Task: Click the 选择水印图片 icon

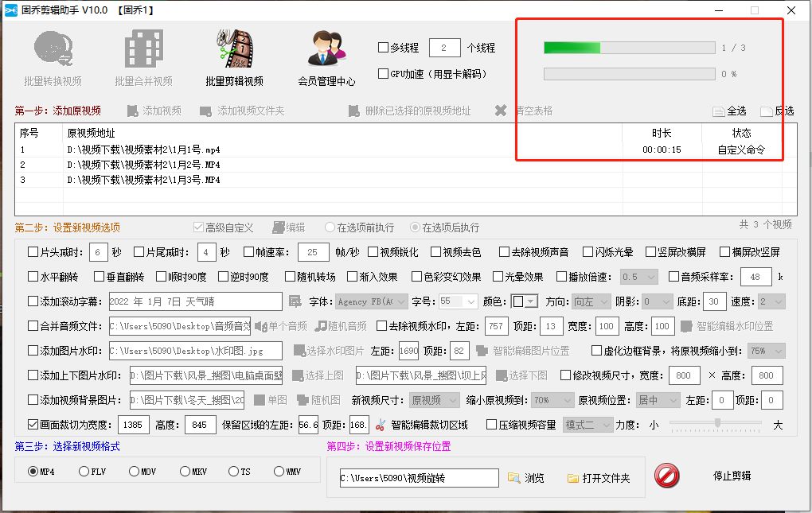Action: click(x=299, y=351)
